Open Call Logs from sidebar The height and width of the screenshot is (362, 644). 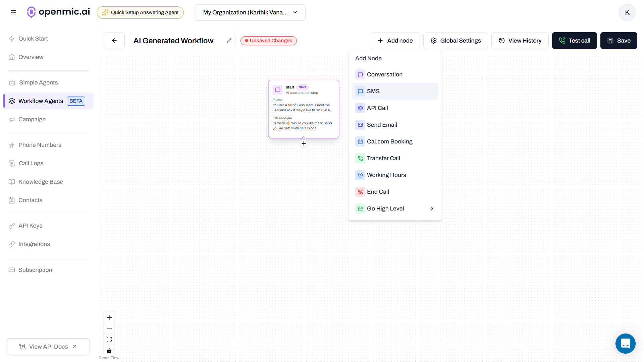pos(31,163)
